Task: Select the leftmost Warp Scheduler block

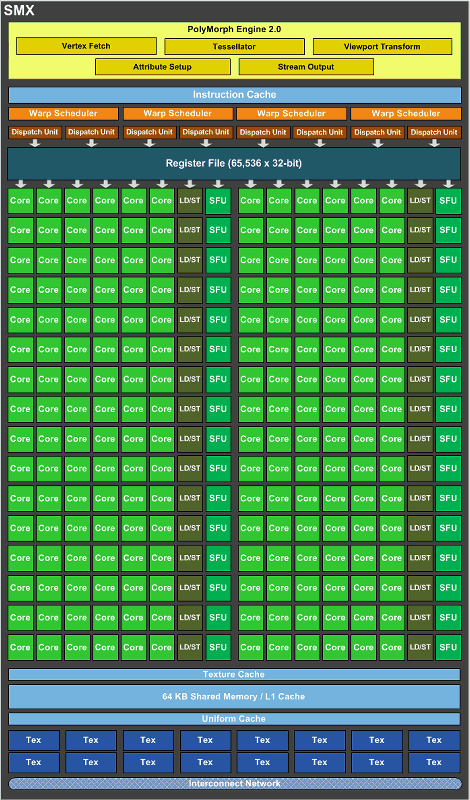Action: click(63, 113)
